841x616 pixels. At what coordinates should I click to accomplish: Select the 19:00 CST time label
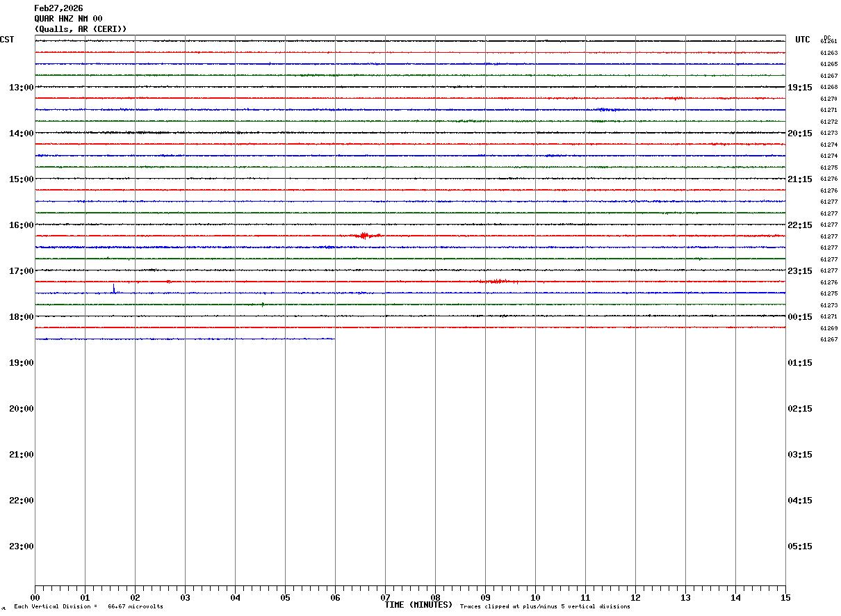pyautogui.click(x=22, y=363)
